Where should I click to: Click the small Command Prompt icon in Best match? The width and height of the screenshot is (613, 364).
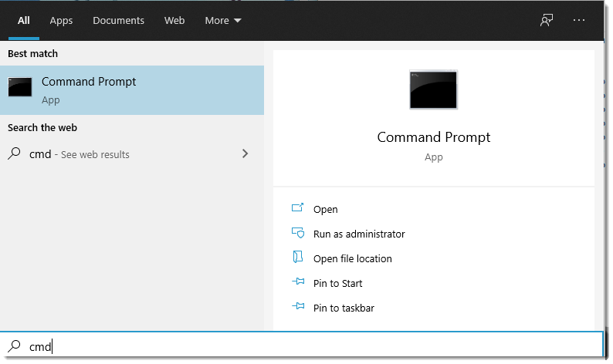20,87
